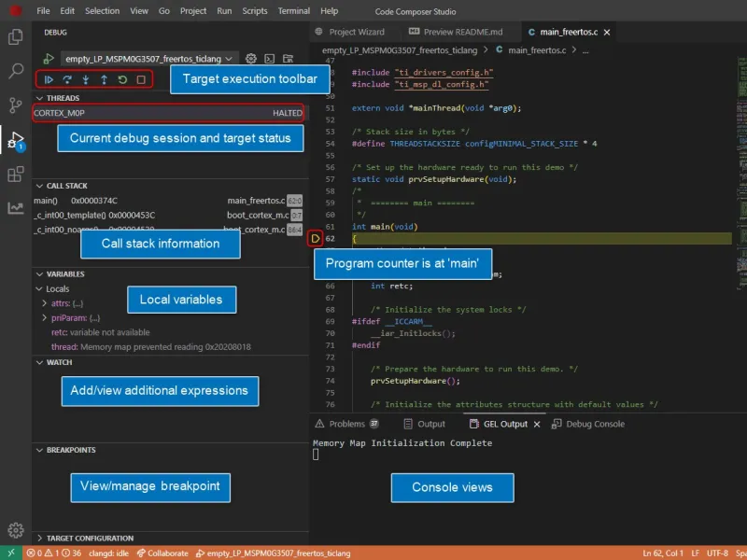The height and width of the screenshot is (560, 747).
Task: Collapse the THREADS section
Action: coord(39,98)
